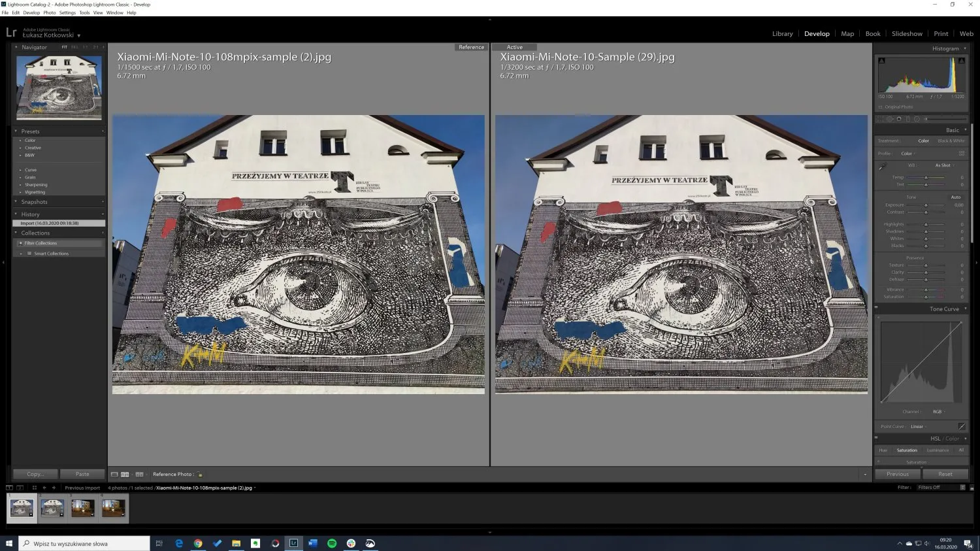Switch to Reference view icon in toolbar

125,475
